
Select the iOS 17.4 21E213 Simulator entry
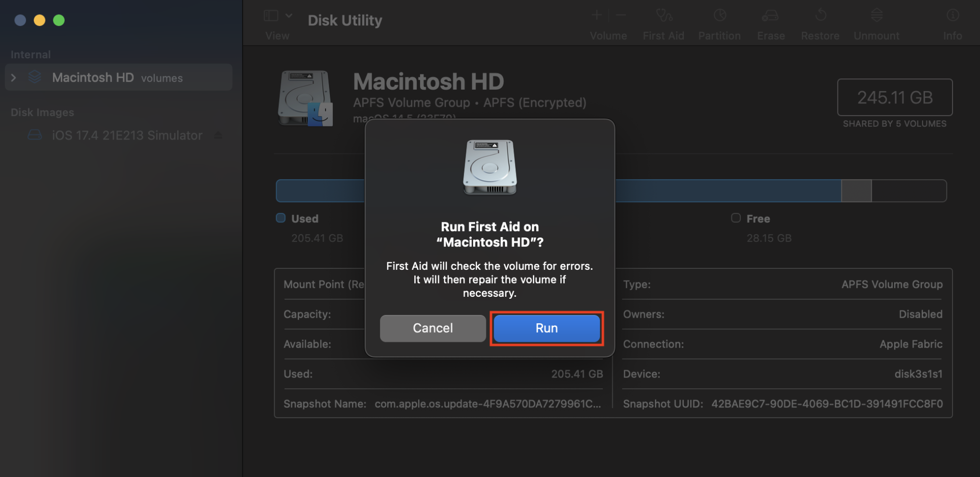(127, 135)
